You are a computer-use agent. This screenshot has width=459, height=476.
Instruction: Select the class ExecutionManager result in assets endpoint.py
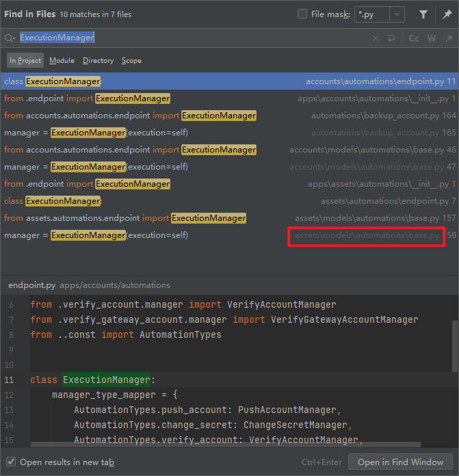[x=205, y=201]
